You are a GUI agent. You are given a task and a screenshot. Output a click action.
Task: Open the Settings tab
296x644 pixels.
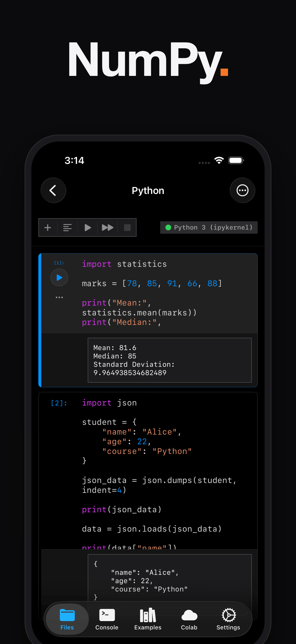[x=228, y=620]
